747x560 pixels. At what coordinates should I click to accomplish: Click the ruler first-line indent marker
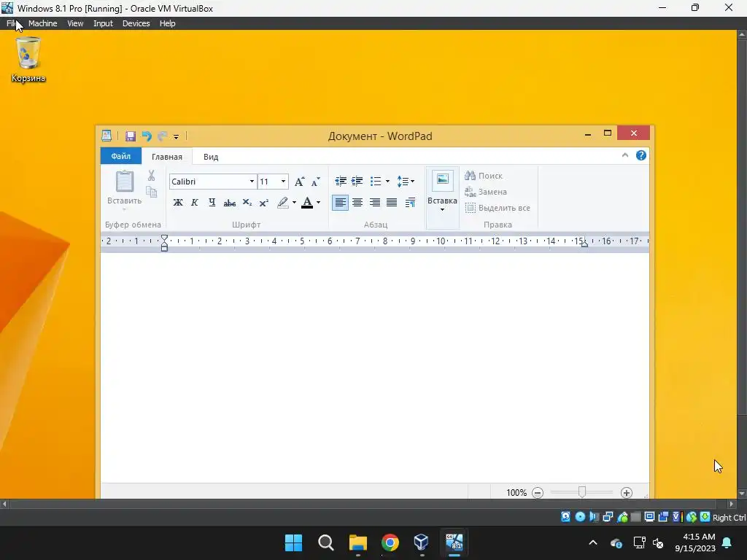point(164,238)
